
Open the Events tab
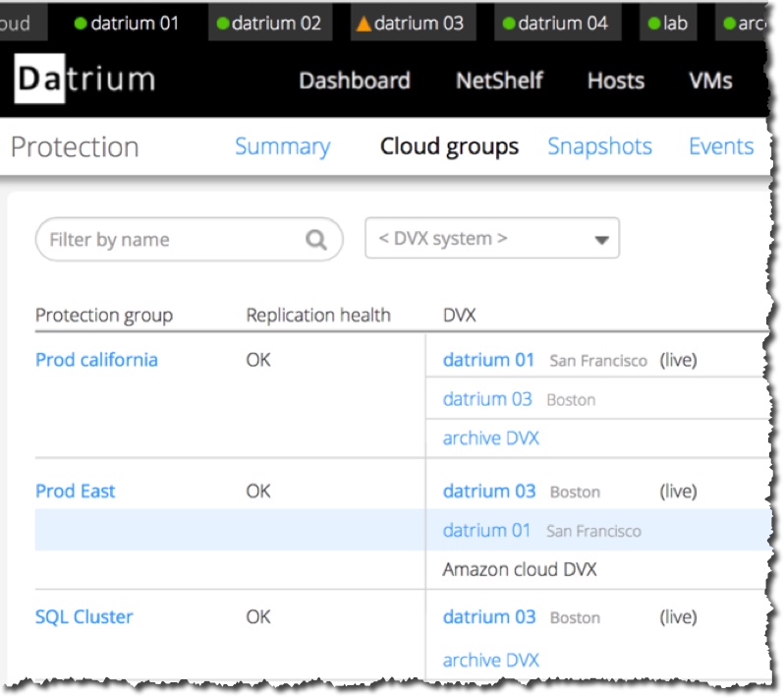point(721,146)
